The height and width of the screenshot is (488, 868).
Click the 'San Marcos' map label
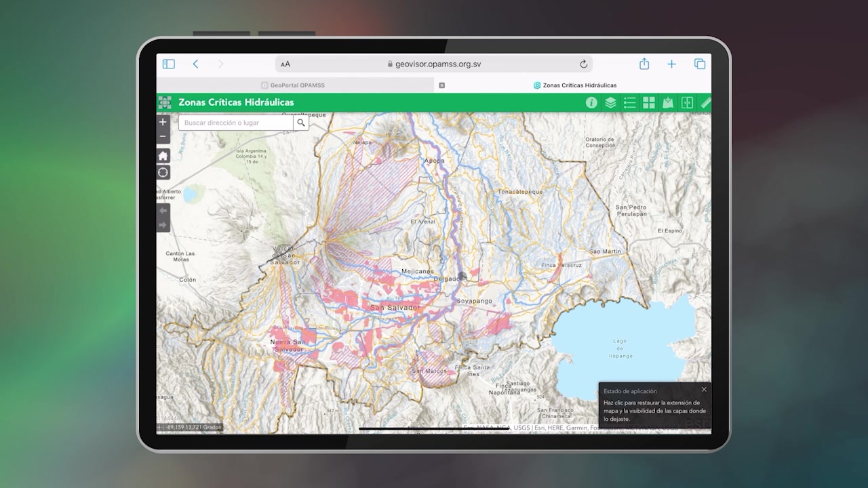point(428,371)
